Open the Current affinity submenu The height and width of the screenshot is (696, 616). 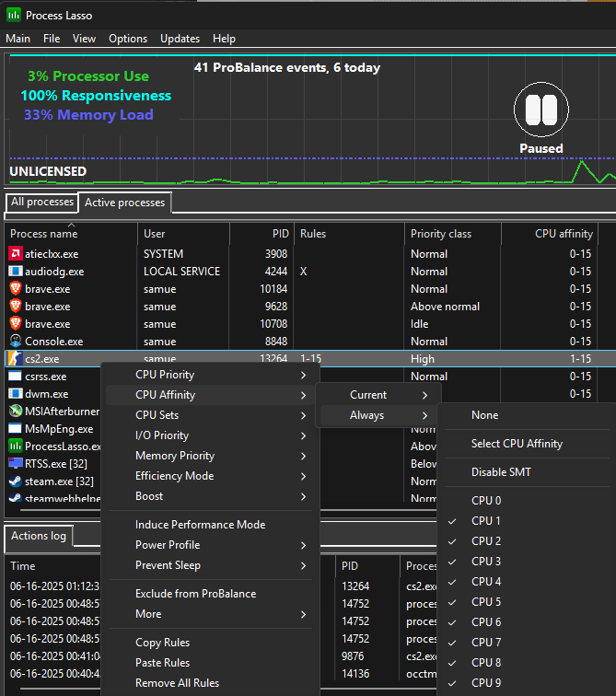coord(378,395)
